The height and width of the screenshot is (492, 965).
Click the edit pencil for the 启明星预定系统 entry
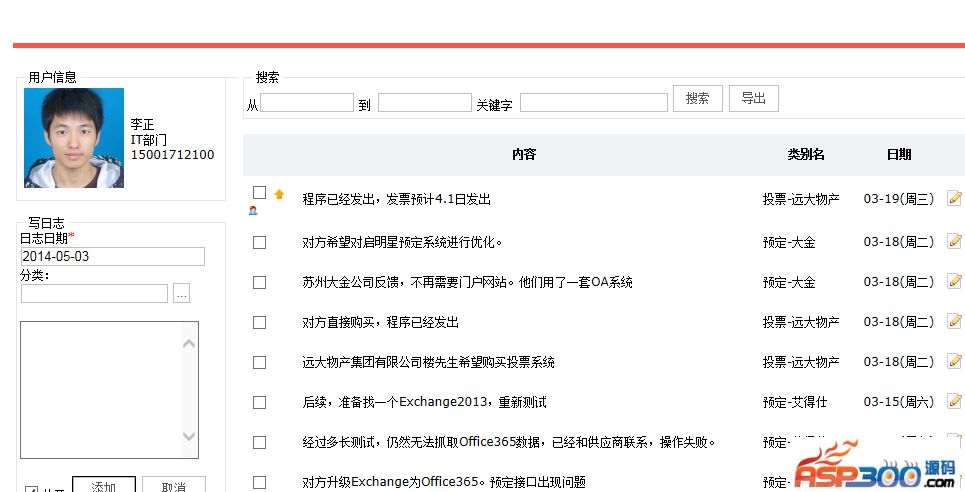[954, 241]
